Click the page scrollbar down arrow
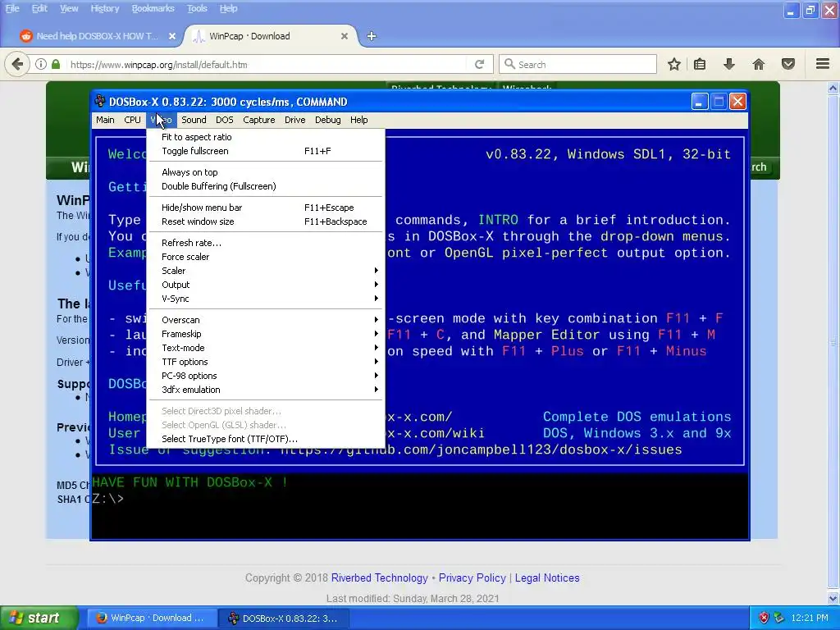Viewport: 840px width, 630px height. (x=833, y=598)
